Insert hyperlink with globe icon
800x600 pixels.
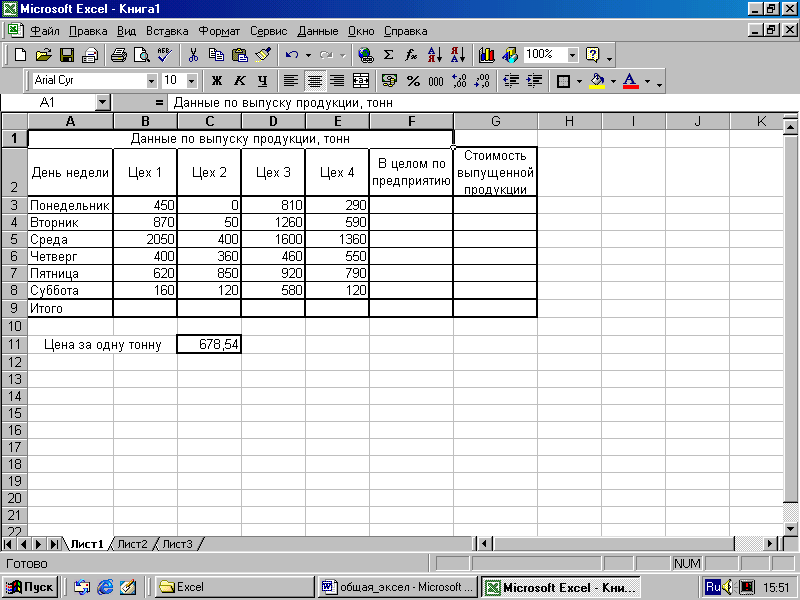click(x=365, y=55)
